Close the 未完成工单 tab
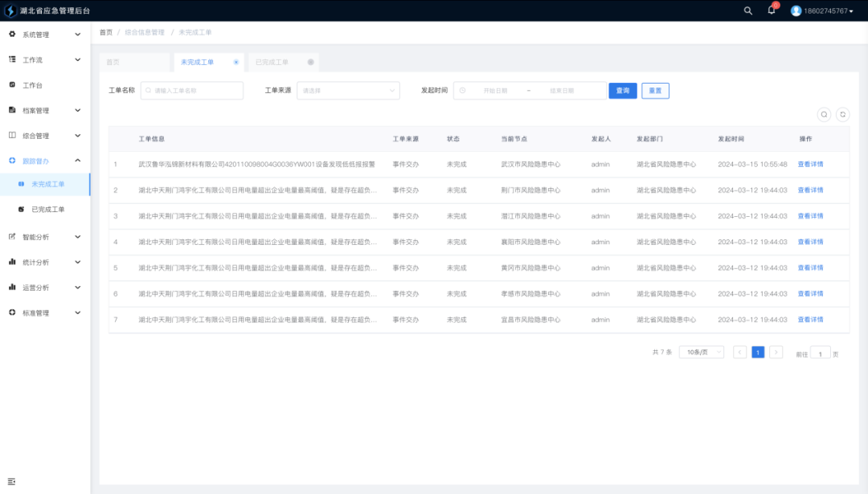This screenshot has width=868, height=494. click(235, 62)
